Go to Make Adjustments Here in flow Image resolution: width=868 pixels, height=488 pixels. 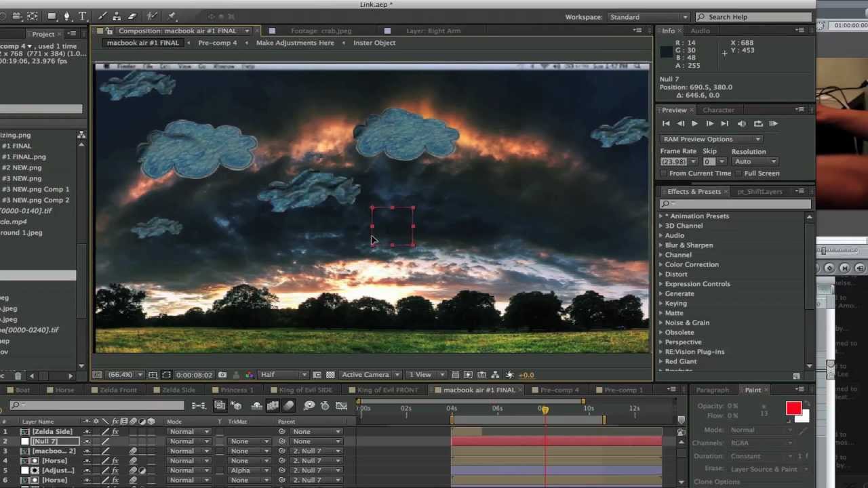(295, 43)
